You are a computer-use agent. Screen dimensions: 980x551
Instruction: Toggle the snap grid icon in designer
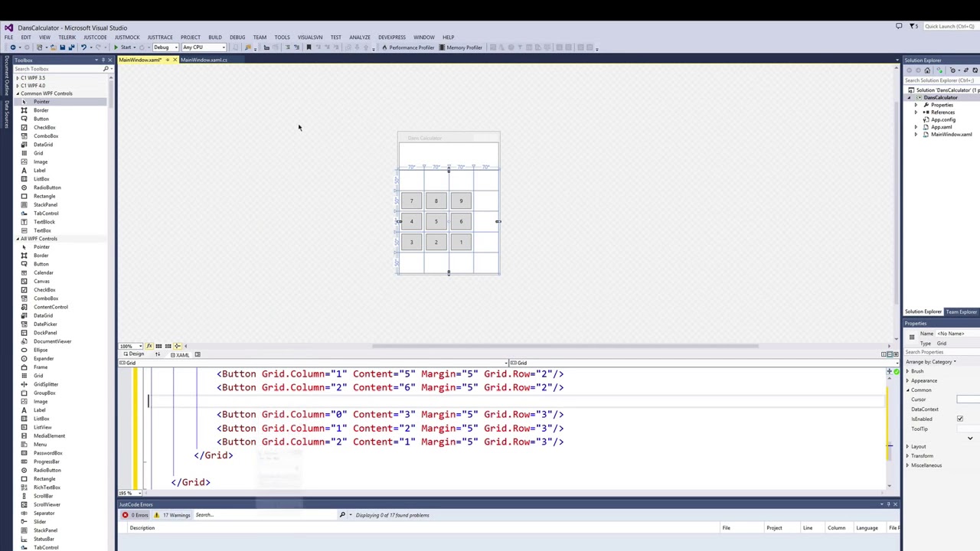click(158, 346)
